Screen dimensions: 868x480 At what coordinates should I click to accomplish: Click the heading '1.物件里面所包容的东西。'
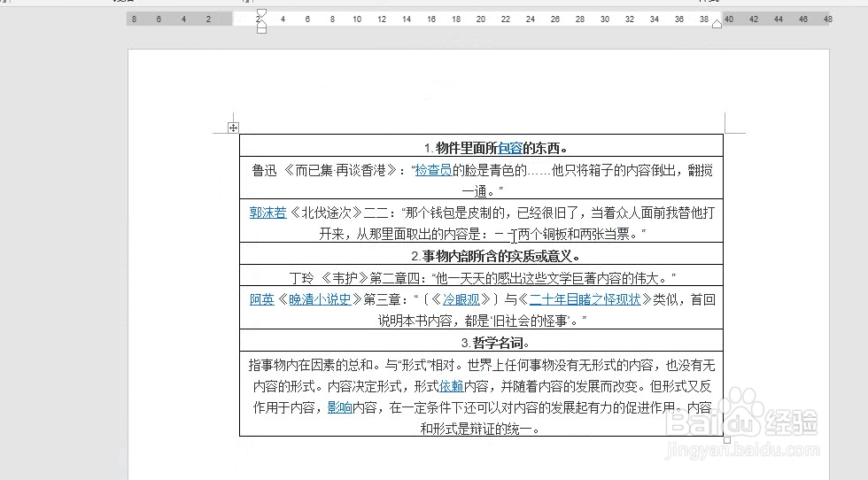click(495, 148)
